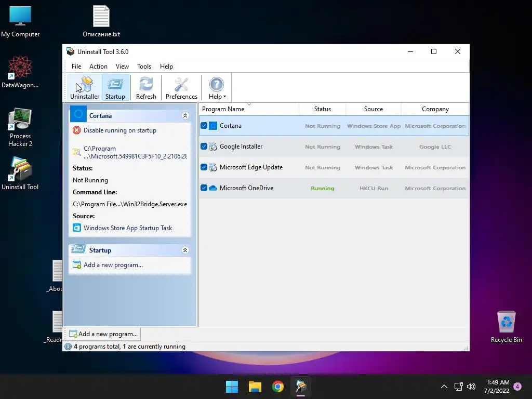This screenshot has height=399, width=532.
Task: Open the Windows Start button
Action: 232,387
